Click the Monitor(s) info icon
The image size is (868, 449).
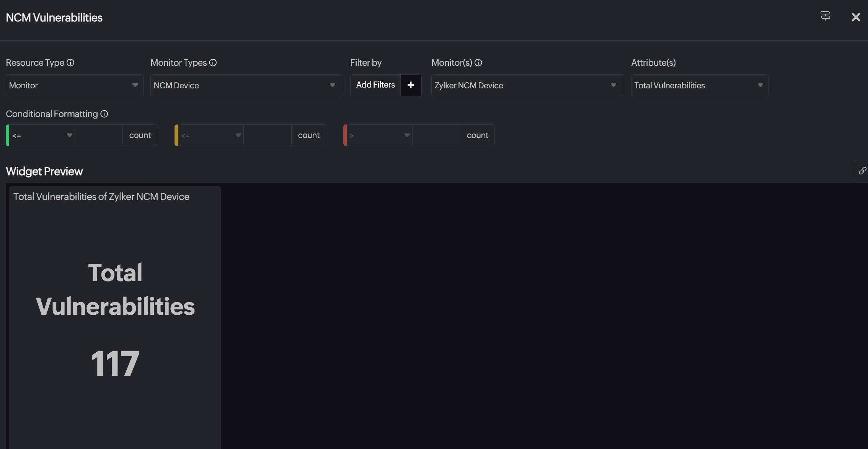click(x=478, y=63)
